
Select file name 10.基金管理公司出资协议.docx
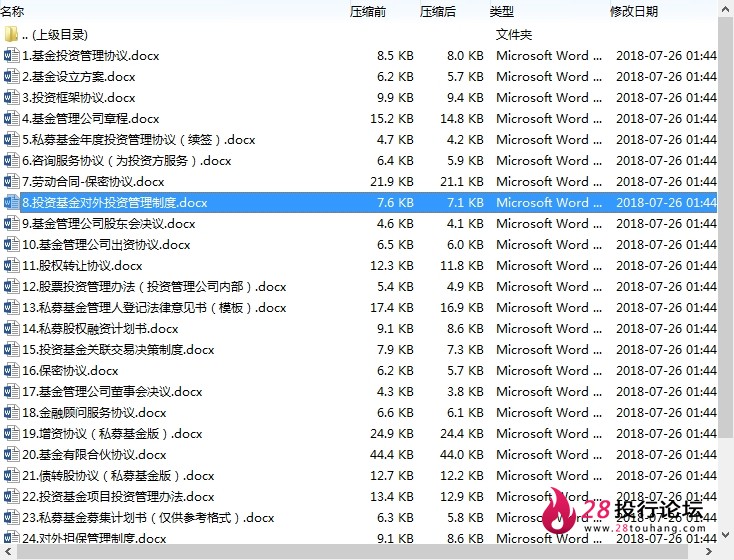click(x=106, y=244)
